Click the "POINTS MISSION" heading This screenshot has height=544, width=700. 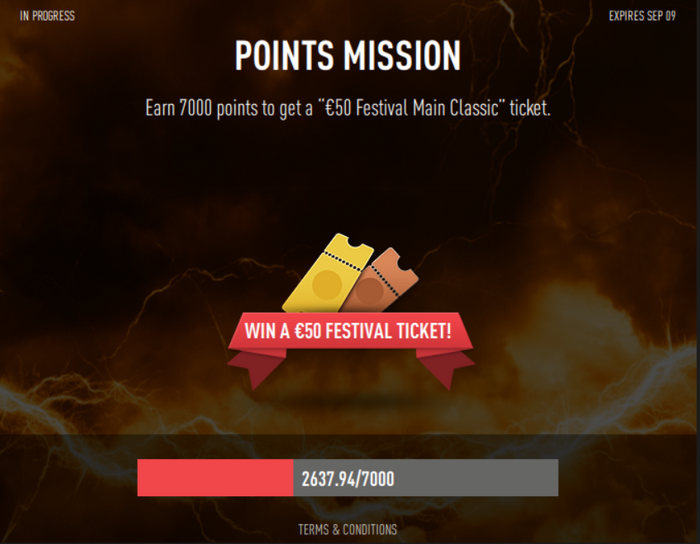[x=348, y=56]
